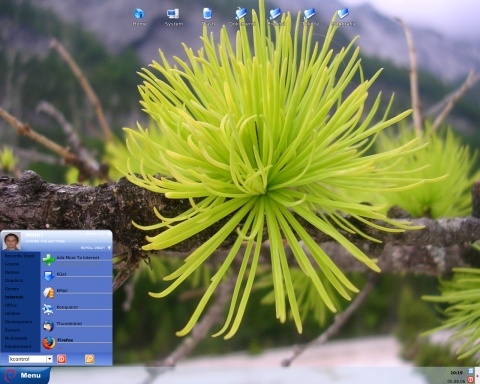Launch KGet from the Internet menu

coord(77,276)
